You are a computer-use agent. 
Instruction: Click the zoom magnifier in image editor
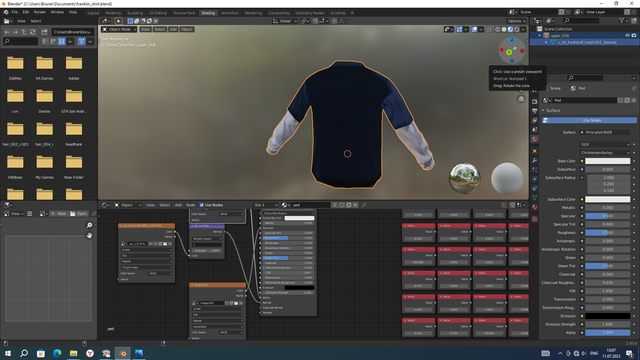(89, 225)
